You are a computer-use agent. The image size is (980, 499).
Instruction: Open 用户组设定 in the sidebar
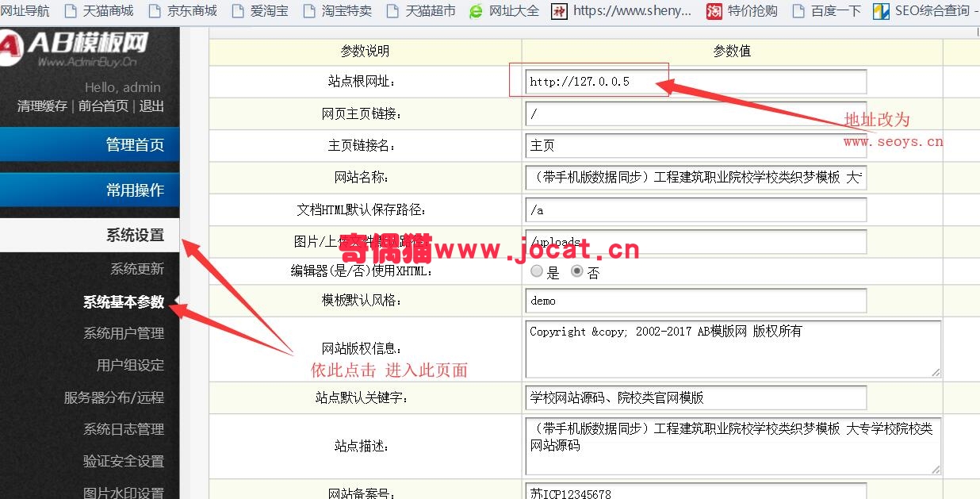pos(130,366)
